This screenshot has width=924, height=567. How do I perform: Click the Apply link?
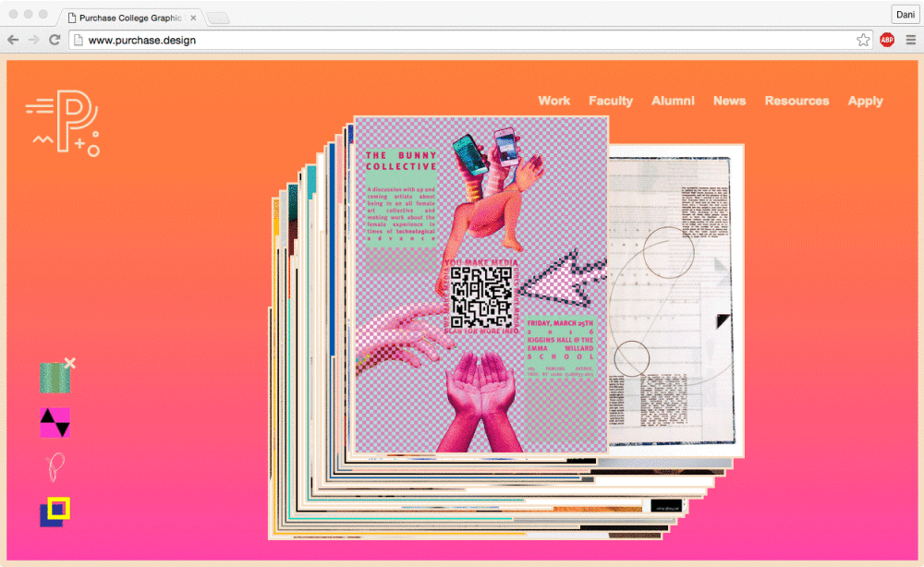[865, 101]
